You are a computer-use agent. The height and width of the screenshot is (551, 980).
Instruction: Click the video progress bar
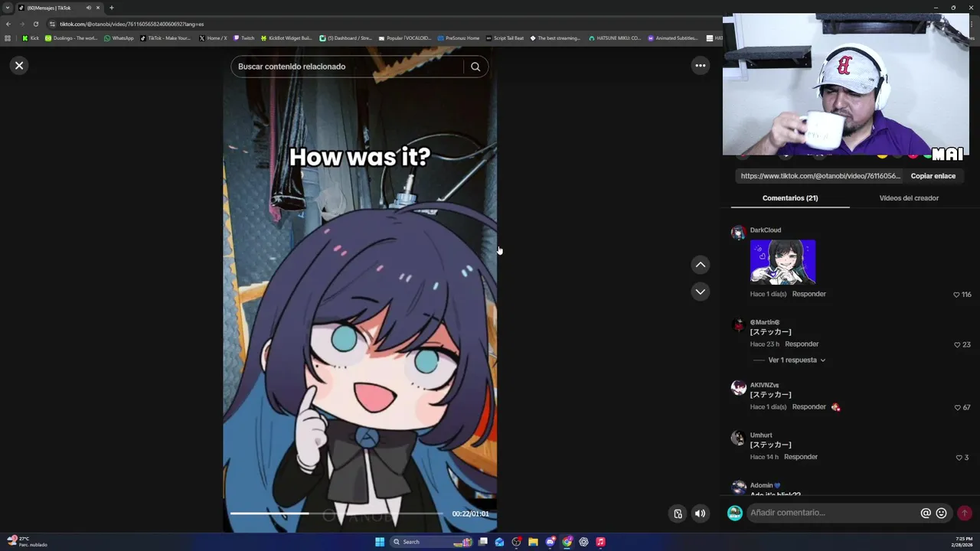point(336,514)
